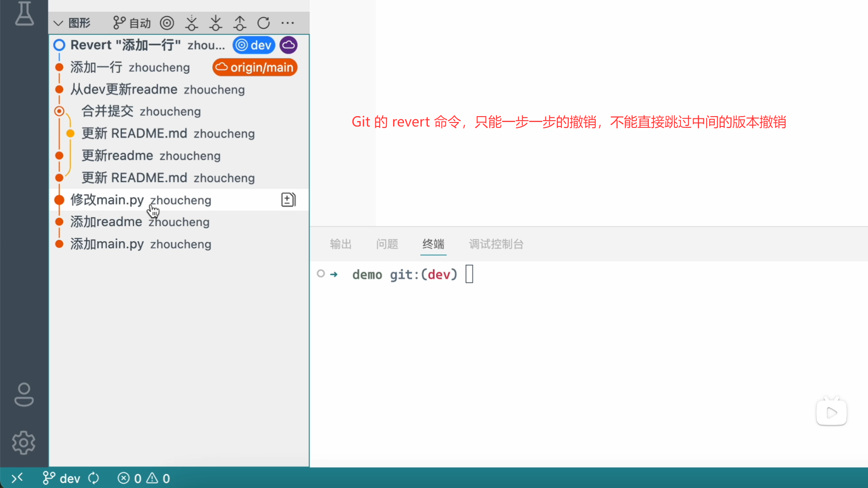The width and height of the screenshot is (868, 488).
Task: Open the graph more actions ellipsis menu
Action: tap(288, 23)
